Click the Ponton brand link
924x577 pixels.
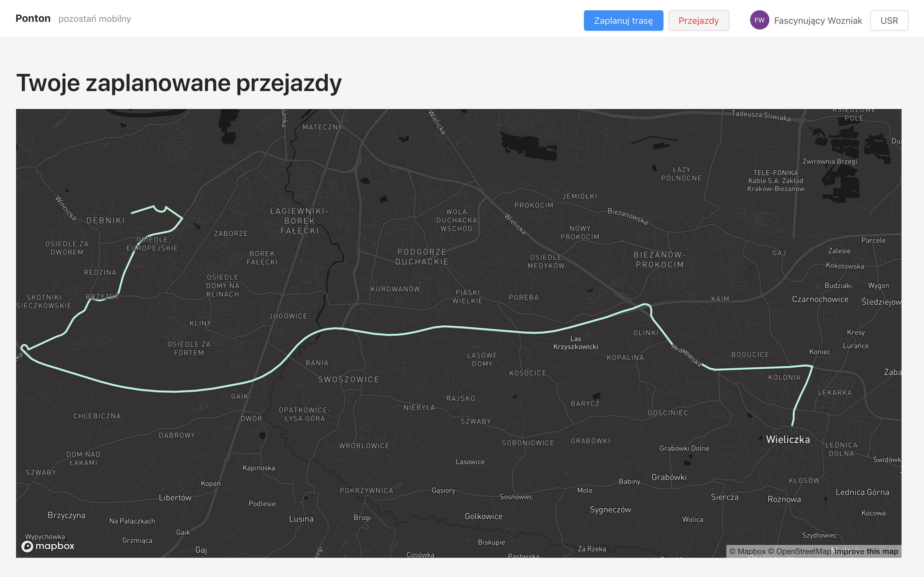[33, 18]
